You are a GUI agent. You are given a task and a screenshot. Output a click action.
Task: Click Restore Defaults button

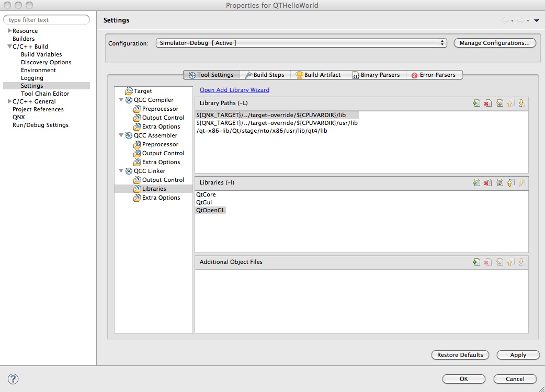click(460, 355)
